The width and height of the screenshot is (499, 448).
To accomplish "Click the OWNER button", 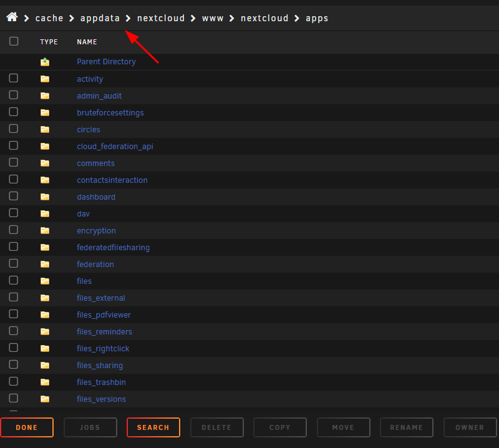I will click(470, 427).
